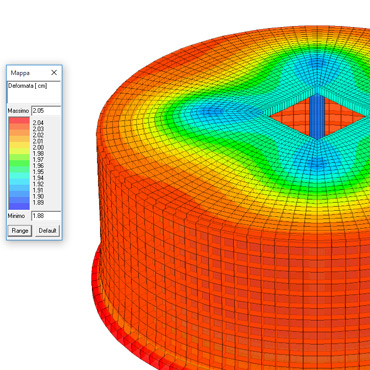The image size is (370, 370).
Task: Click the Mappa window title bar
Action: click(x=28, y=73)
